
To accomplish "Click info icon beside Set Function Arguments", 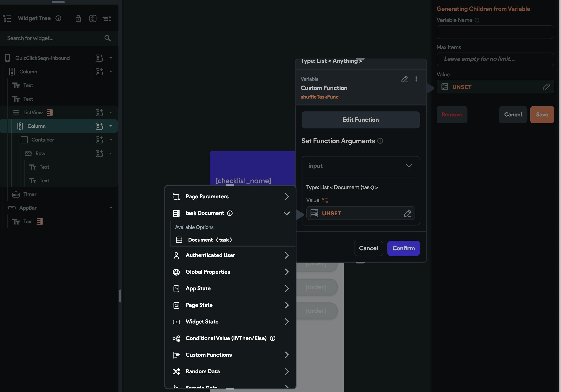I will click(380, 141).
